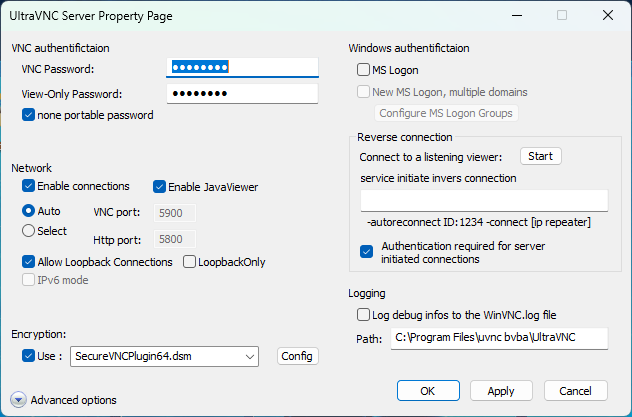Viewport: 632px width, 417px height.
Task: Click the "-autoreconnect ID:1234 -connect [ip repeater]" hint text
Action: (479, 222)
